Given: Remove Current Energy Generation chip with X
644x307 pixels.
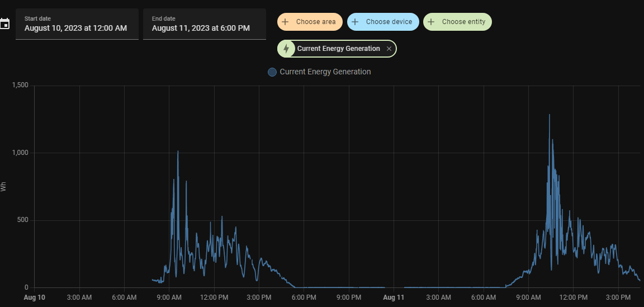Looking at the screenshot, I should click(x=389, y=49).
